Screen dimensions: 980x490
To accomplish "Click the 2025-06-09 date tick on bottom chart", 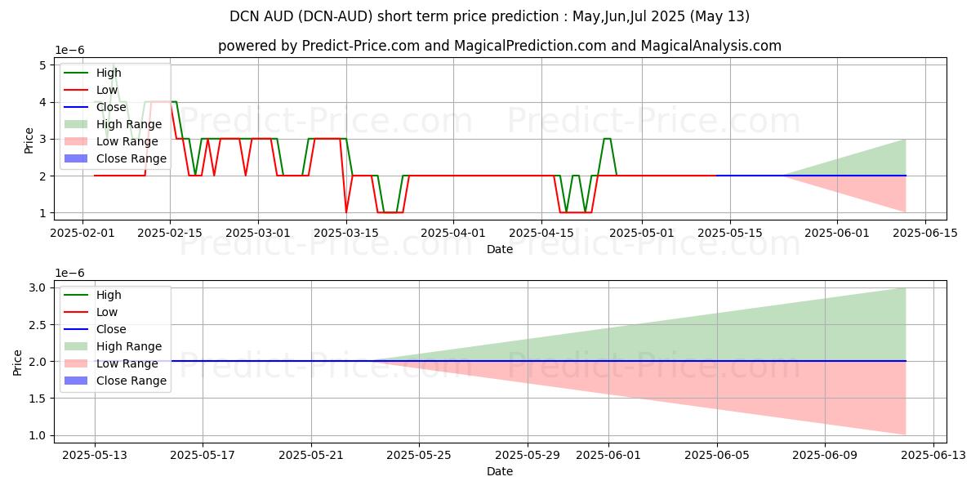I will click(x=825, y=455).
